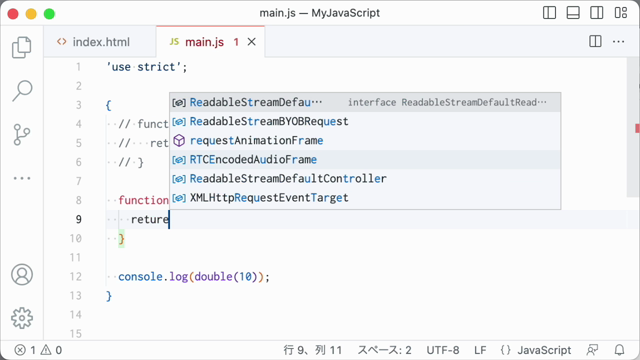Viewport: 640px width, 360px height.
Task: Open the notifications bell in status bar
Action: tap(620, 350)
